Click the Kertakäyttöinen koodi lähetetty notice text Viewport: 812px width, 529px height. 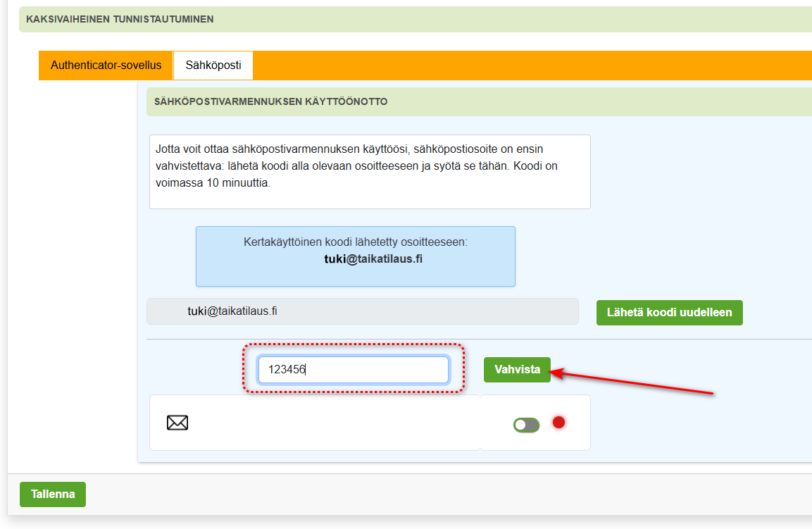point(355,242)
